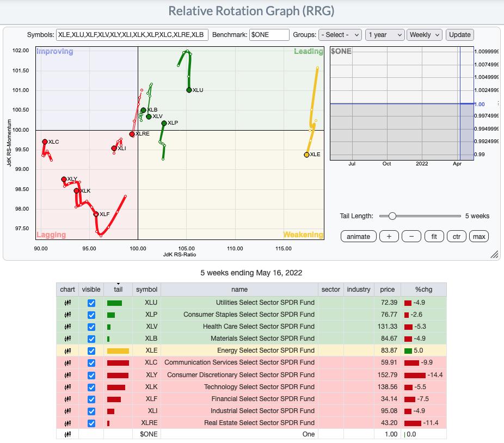
Task: Click the Benchmark input field
Action: [269, 35]
